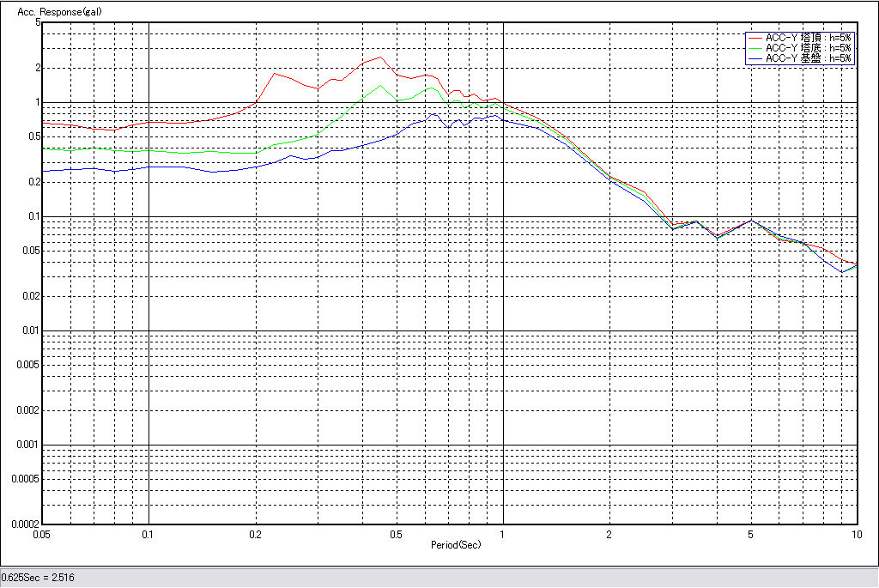The width and height of the screenshot is (879, 588).
Task: Click the red line swatch in legend
Action: (x=755, y=38)
